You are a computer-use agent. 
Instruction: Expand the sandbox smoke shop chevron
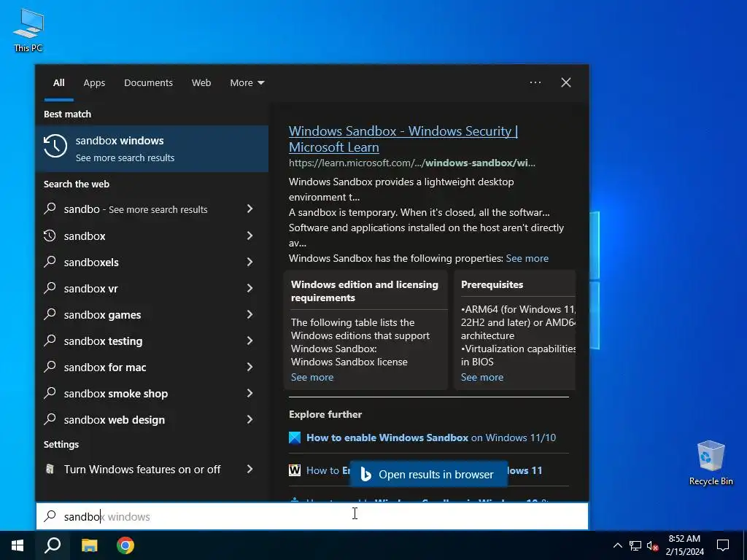(x=249, y=392)
